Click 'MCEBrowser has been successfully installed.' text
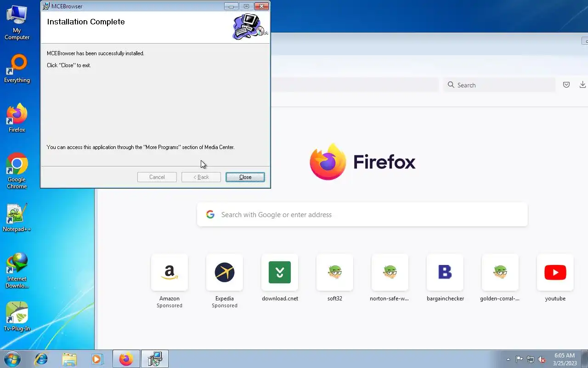Screen dimensions: 588x368 [96, 53]
